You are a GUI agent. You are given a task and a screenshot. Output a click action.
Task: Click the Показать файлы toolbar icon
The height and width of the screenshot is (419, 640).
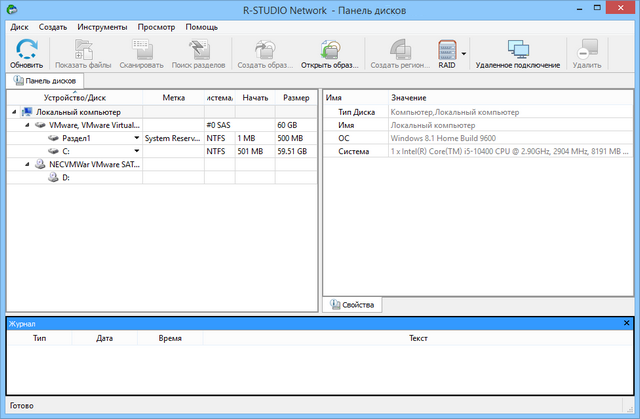point(83,49)
